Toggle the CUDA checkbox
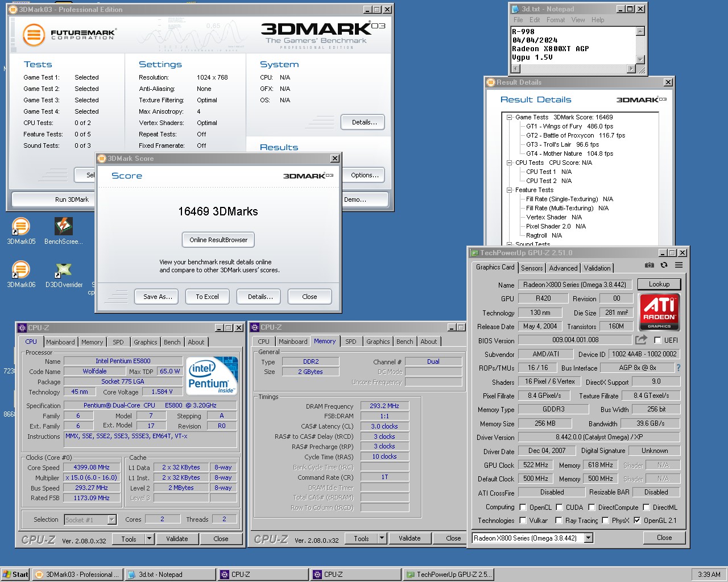Image resolution: width=728 pixels, height=582 pixels. click(559, 508)
